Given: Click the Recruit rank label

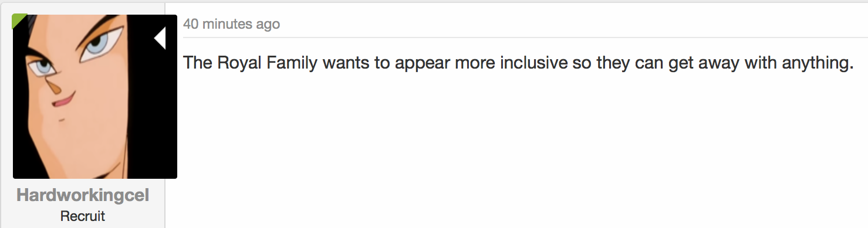Looking at the screenshot, I should point(83,216).
